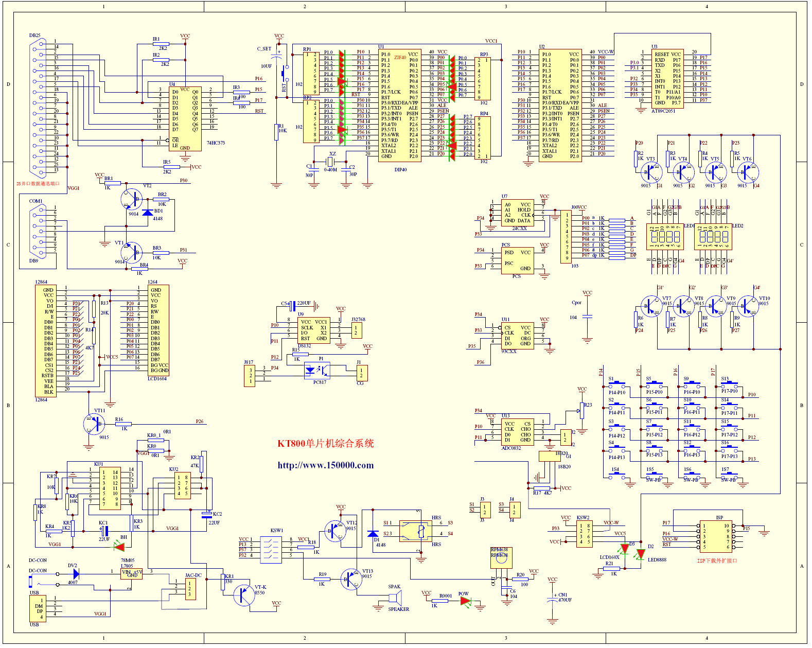The image size is (812, 648).
Task: Click pushbutton S1 labeled P14-P10
Action: pos(616,386)
